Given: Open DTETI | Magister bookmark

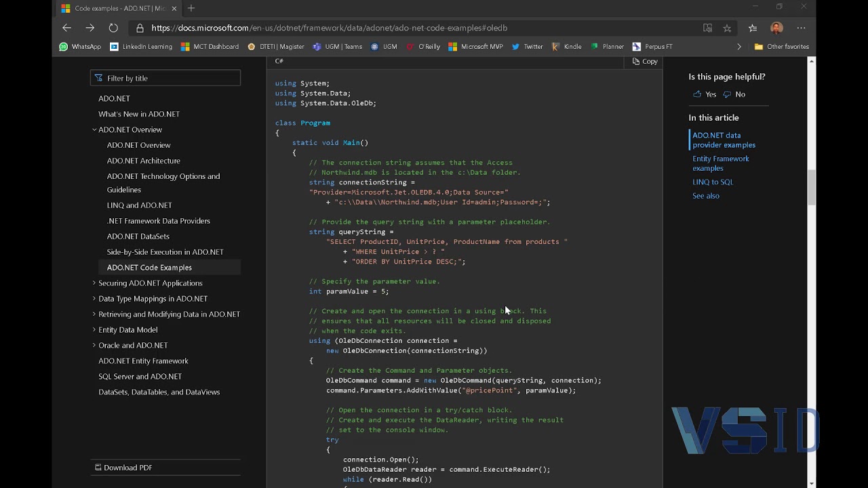Looking at the screenshot, I should point(275,47).
